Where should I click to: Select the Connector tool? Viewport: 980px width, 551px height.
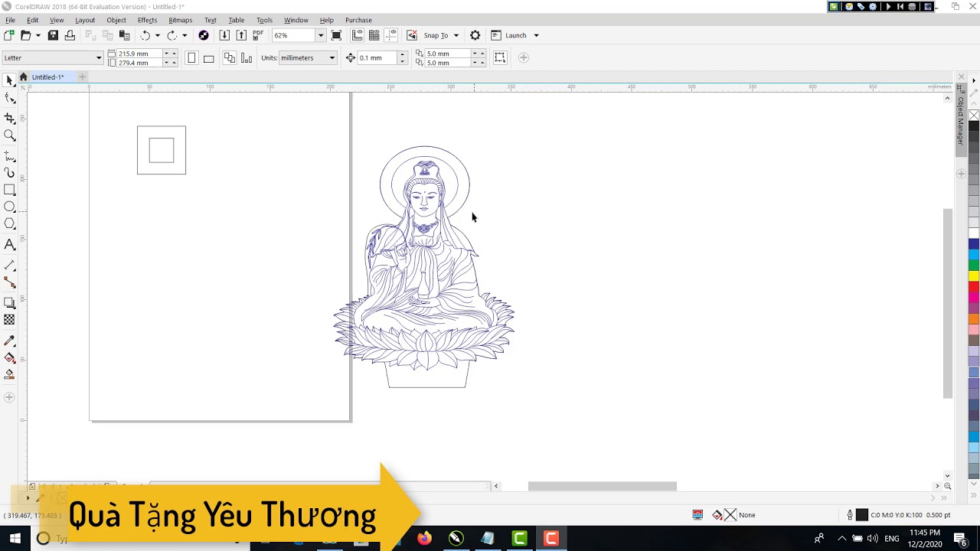click(x=9, y=282)
